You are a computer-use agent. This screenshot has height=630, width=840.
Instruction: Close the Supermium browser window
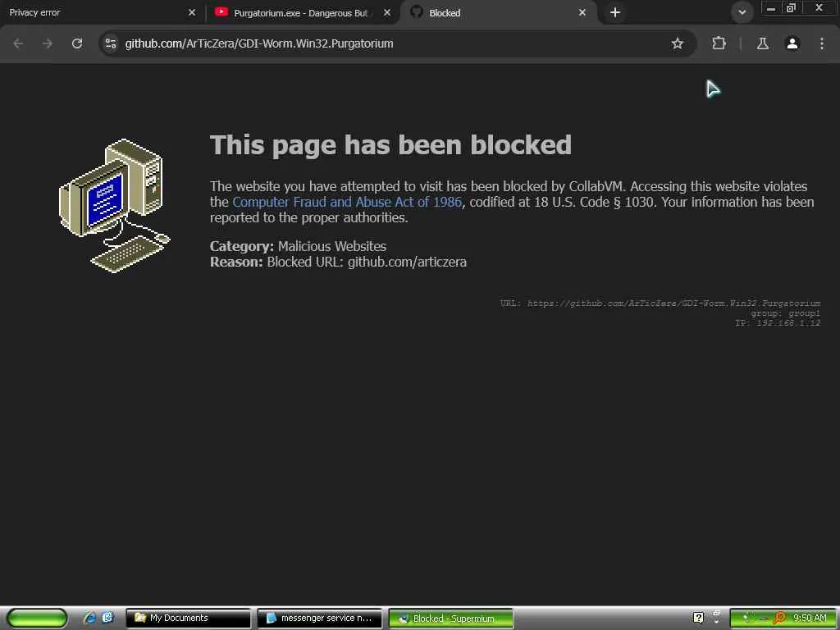[819, 8]
